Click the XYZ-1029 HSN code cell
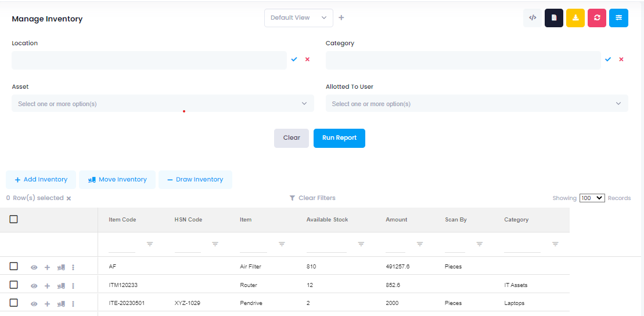The height and width of the screenshot is (316, 644). (x=188, y=303)
